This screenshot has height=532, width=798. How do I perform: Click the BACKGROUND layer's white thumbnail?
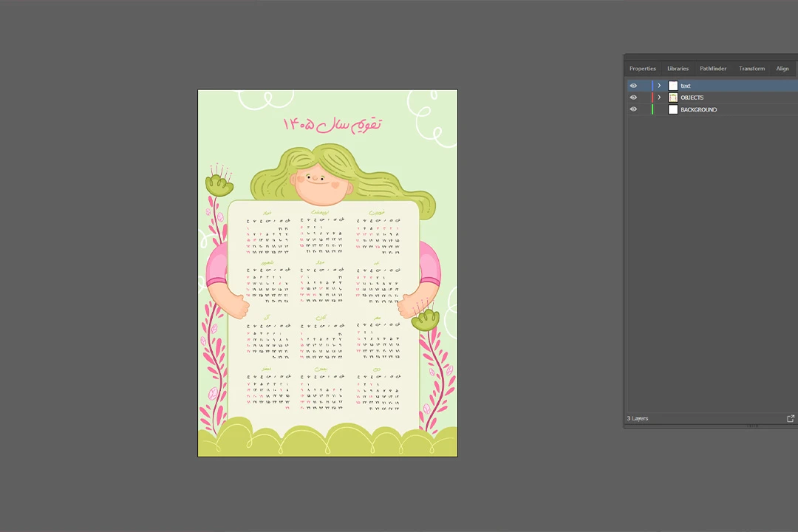(x=673, y=109)
